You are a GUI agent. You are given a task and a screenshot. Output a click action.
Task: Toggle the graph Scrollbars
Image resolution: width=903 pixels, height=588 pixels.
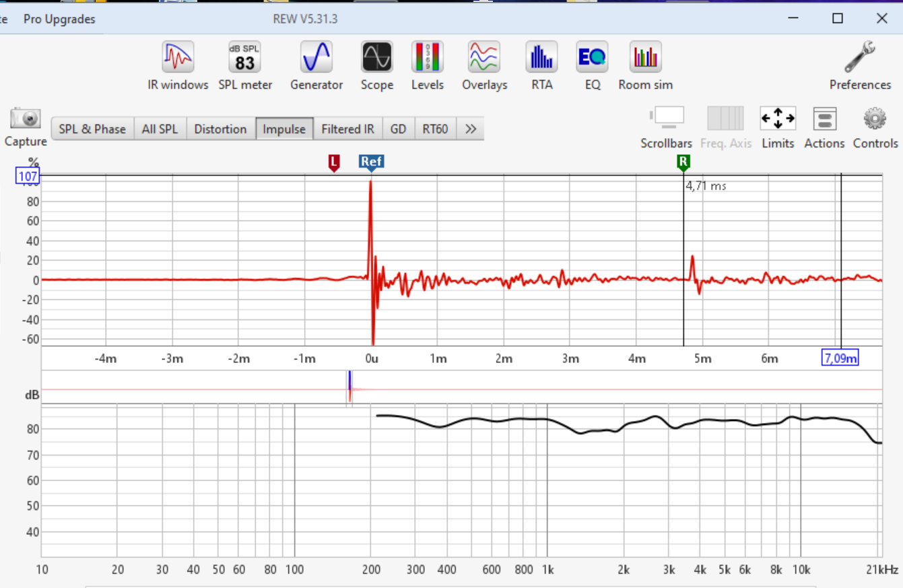(666, 119)
